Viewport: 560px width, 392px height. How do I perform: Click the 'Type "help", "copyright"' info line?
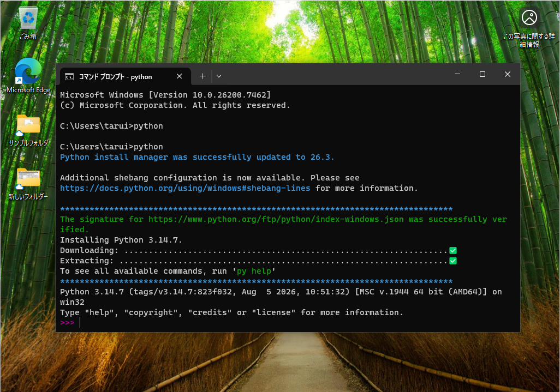[231, 312]
